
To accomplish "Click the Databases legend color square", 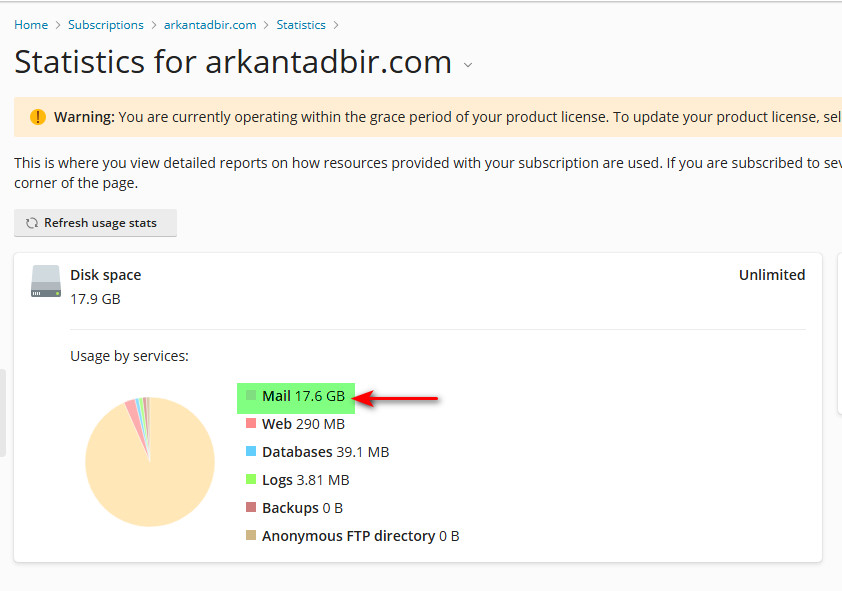I will (x=252, y=452).
